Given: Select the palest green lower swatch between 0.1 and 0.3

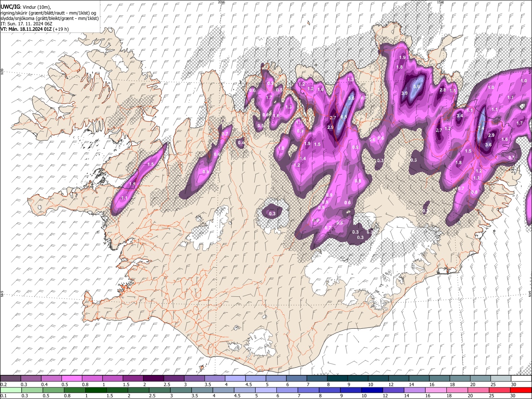Looking at the screenshot, I should coord(11,390).
